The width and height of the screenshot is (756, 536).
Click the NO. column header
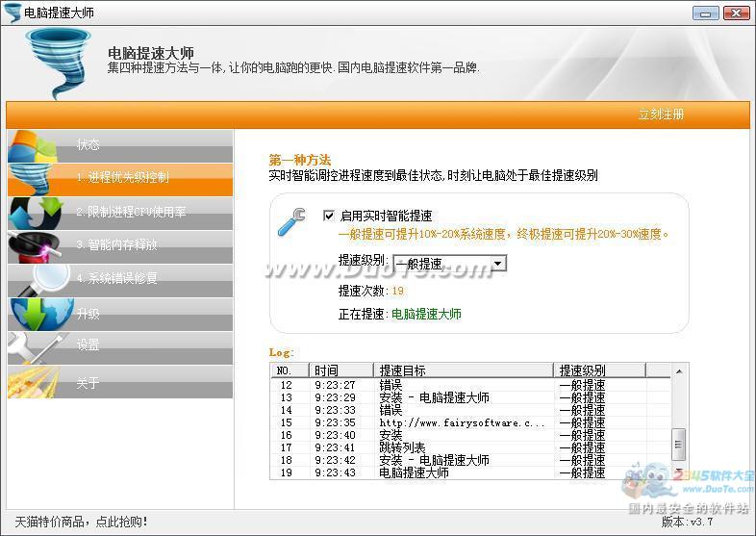(x=290, y=370)
